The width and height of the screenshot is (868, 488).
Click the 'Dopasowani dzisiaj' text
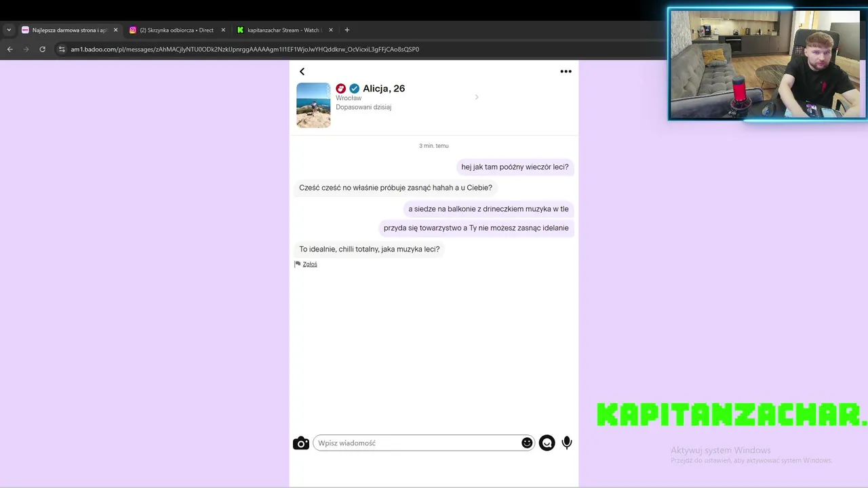[x=363, y=107]
